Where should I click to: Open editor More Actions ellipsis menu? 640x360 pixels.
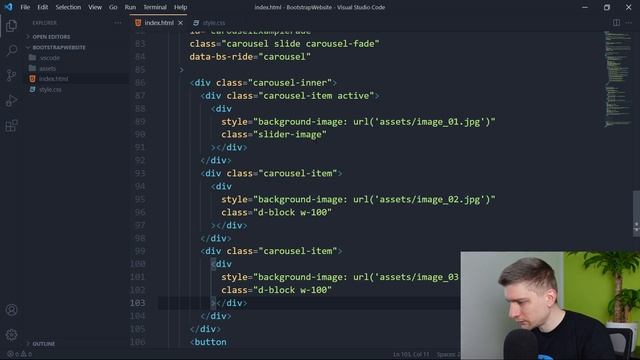coord(629,23)
